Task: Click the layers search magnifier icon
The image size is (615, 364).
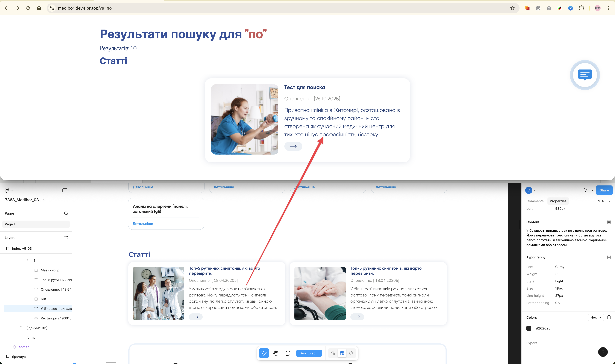Action: 66,213
